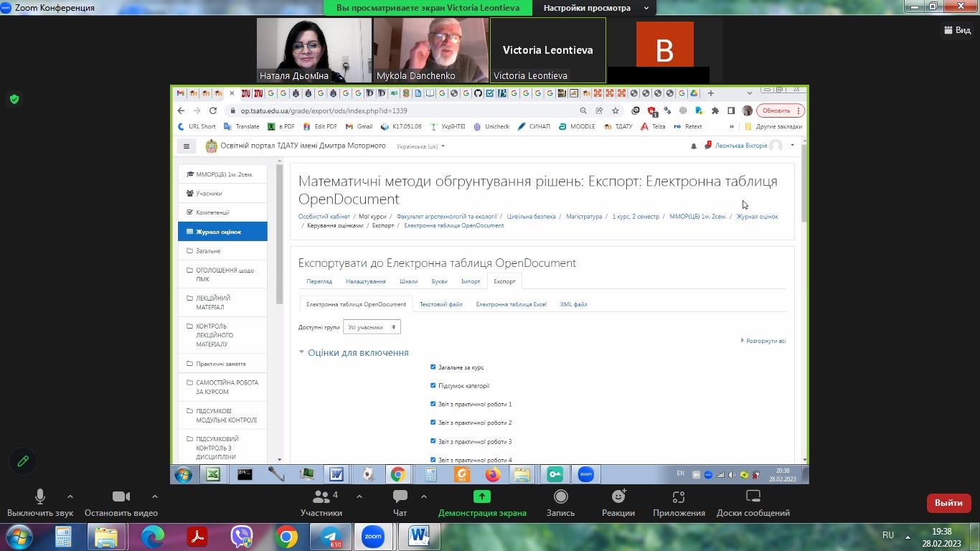This screenshot has height=551, width=980.
Task: Open the Zoom participants panel
Action: point(321,502)
